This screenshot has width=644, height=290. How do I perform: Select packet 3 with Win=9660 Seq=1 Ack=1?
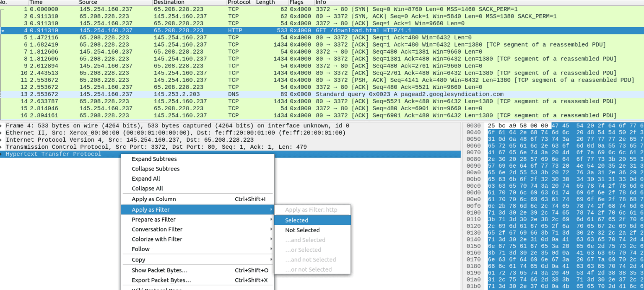coord(322,23)
